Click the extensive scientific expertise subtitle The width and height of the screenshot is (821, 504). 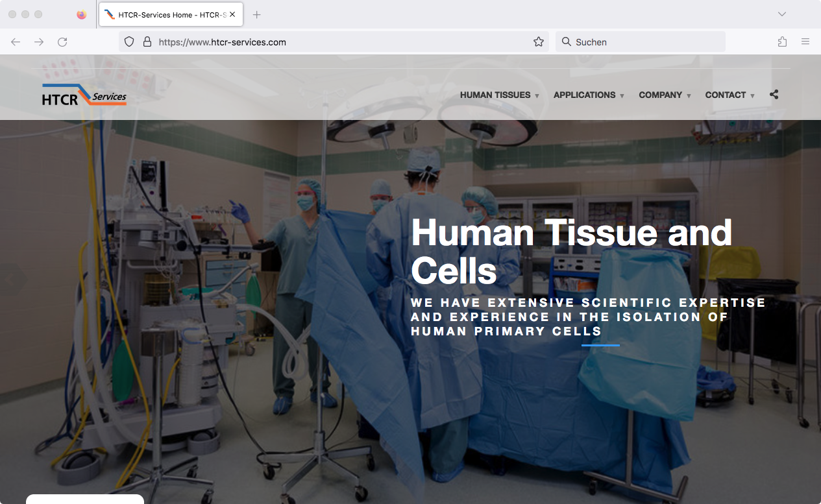click(x=588, y=317)
